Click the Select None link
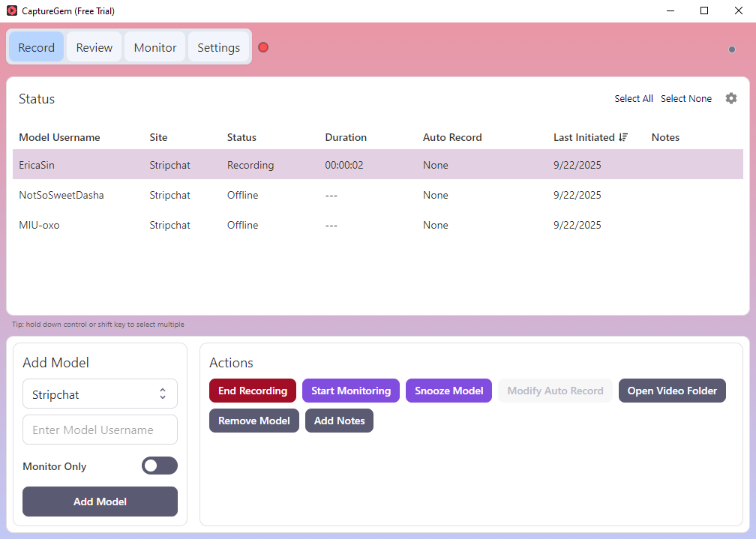Viewport: 756px width, 539px height. [x=685, y=99]
